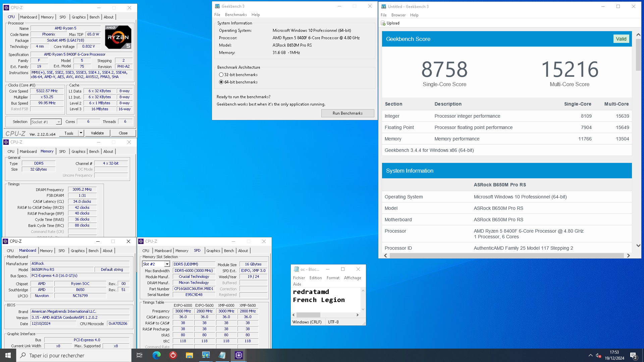Open File menu in Geekbench 3 window

pos(217,15)
